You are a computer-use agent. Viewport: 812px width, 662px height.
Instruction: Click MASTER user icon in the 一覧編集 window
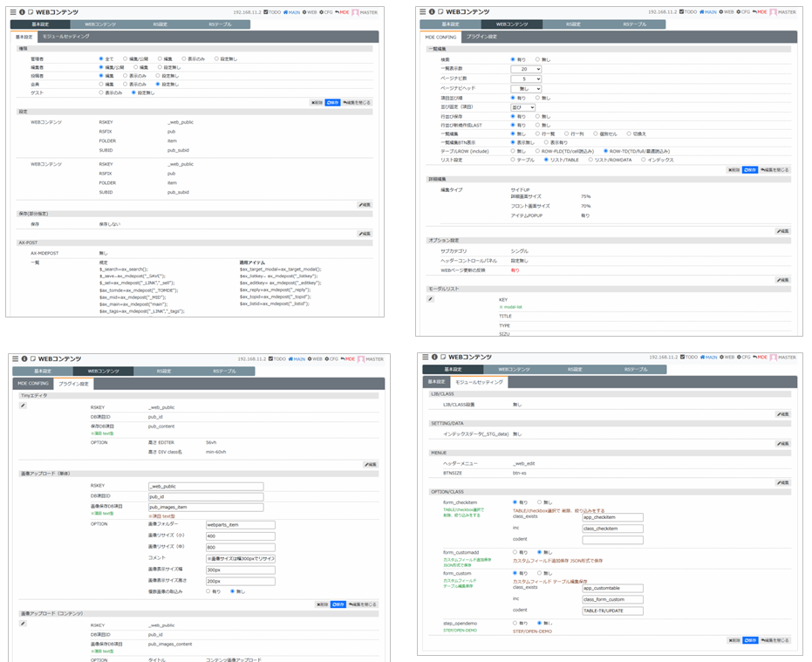click(x=772, y=12)
